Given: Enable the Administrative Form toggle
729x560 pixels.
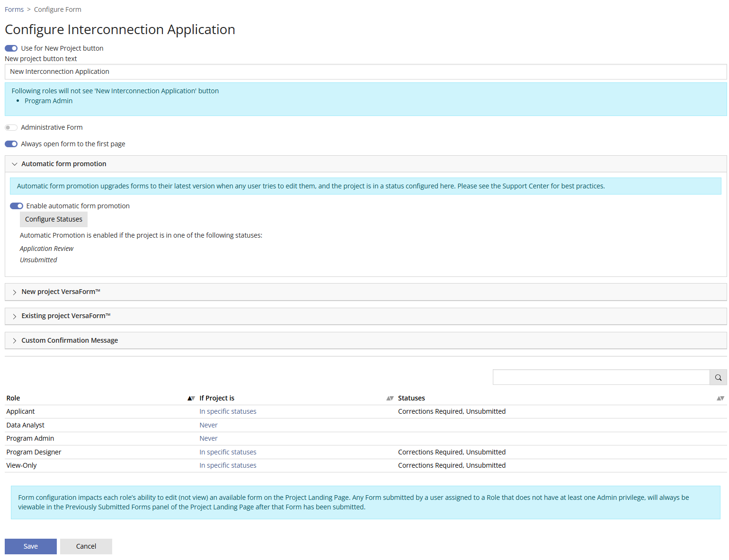Looking at the screenshot, I should point(11,127).
